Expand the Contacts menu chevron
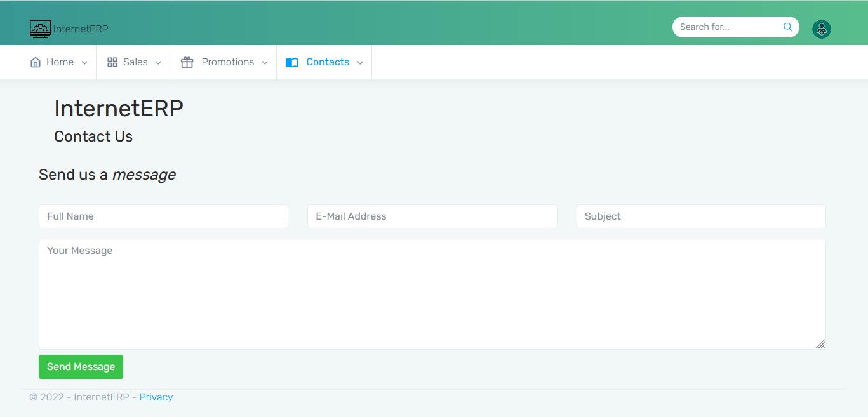Image resolution: width=868 pixels, height=417 pixels. point(360,63)
